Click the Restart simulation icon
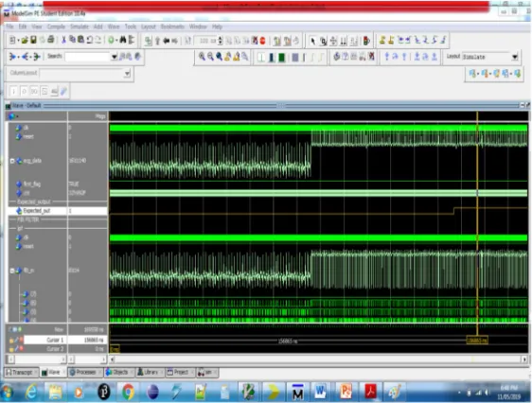Screen dimensions: 532x403 [x=148, y=41]
